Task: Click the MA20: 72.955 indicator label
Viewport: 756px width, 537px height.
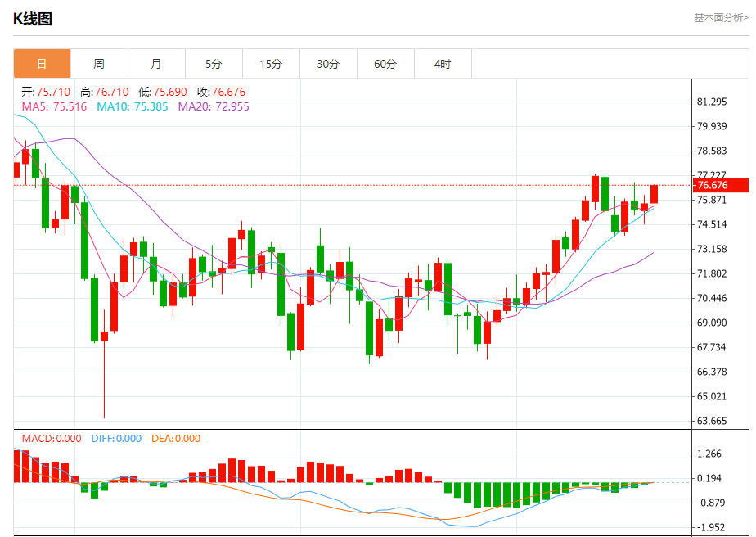Action: (x=214, y=106)
